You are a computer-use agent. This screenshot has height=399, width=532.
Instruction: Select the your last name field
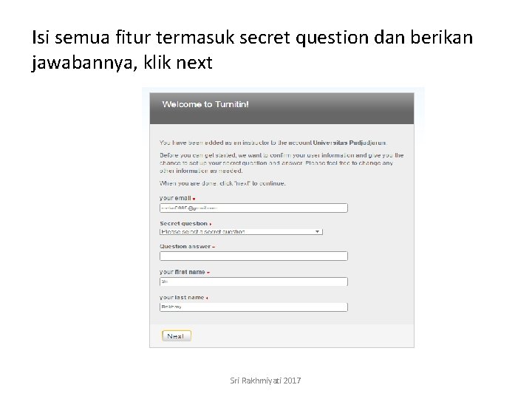(253, 306)
